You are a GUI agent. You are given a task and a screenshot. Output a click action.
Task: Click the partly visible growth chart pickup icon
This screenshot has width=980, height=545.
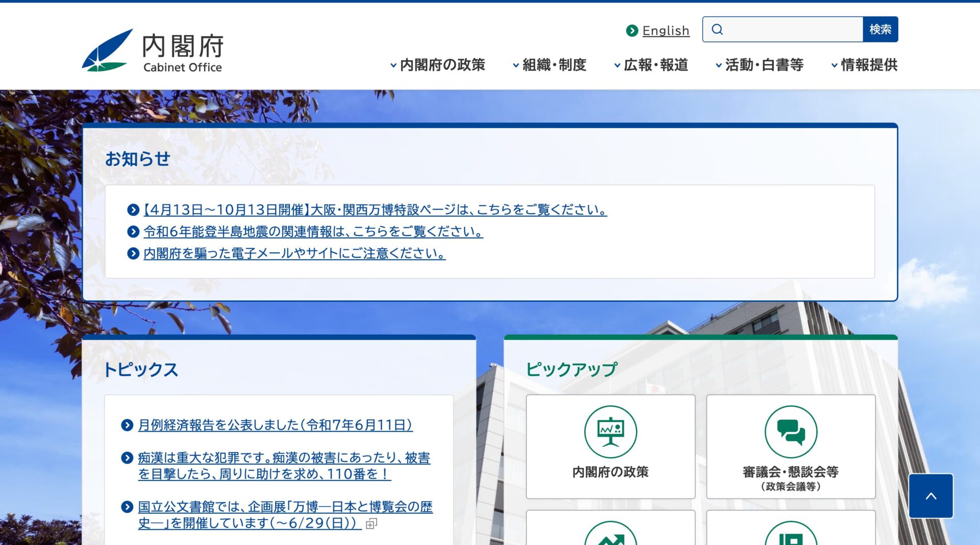point(610,533)
